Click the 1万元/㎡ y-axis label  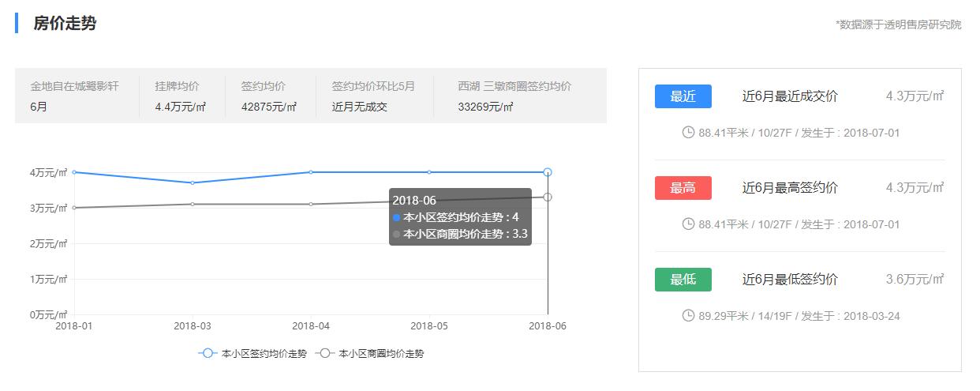[x=49, y=279]
